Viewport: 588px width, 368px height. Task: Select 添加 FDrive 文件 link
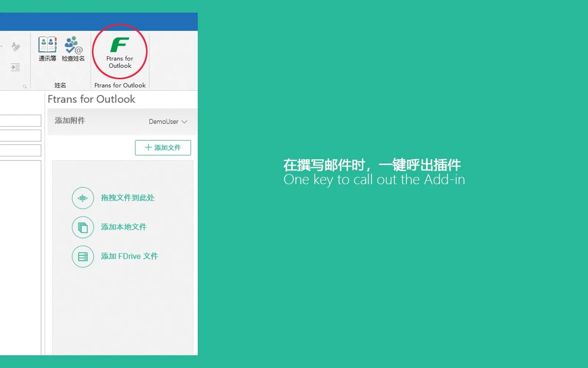(x=129, y=256)
